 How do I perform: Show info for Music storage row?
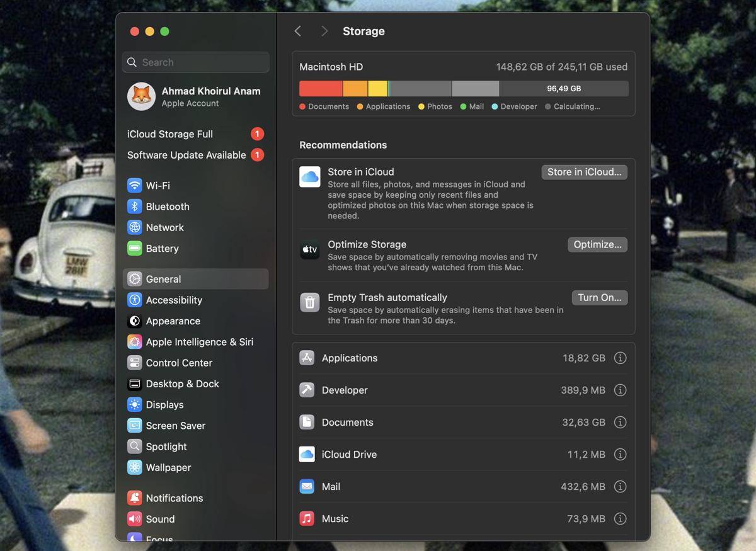tap(620, 518)
